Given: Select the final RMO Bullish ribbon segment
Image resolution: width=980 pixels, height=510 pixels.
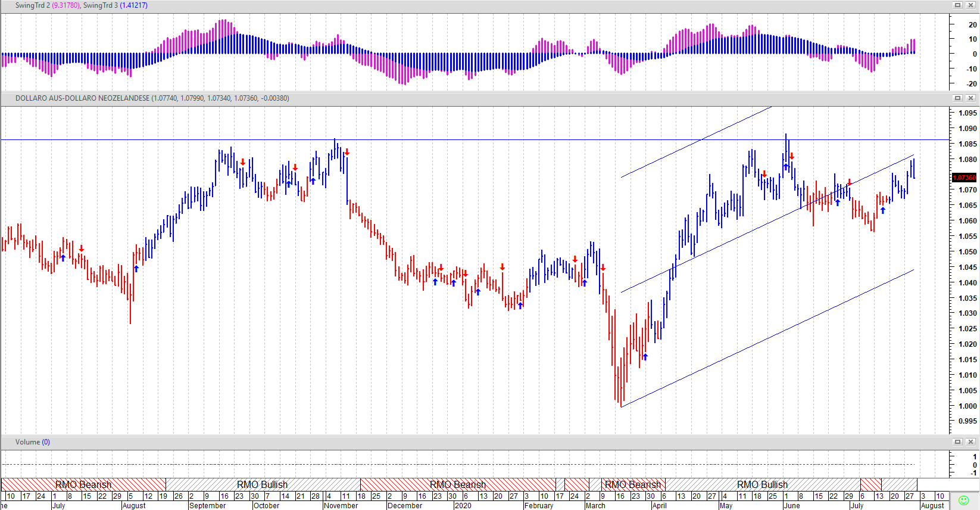Looking at the screenshot, I should (x=762, y=484).
